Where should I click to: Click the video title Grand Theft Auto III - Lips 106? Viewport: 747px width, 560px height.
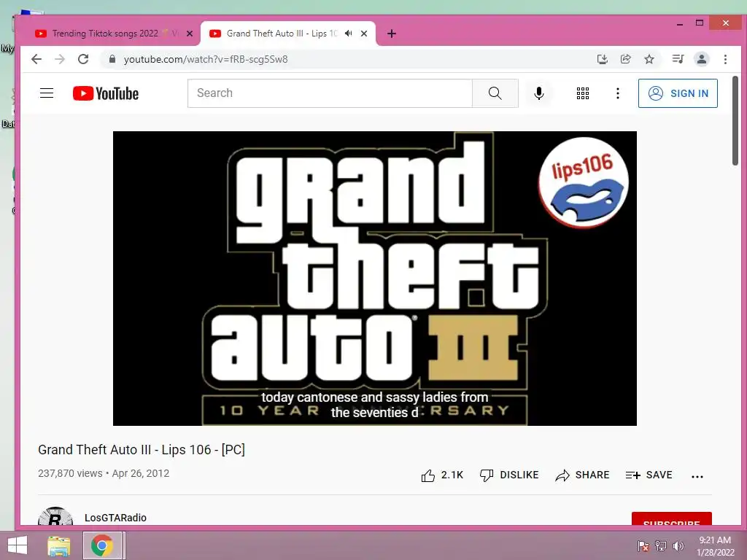point(142,449)
